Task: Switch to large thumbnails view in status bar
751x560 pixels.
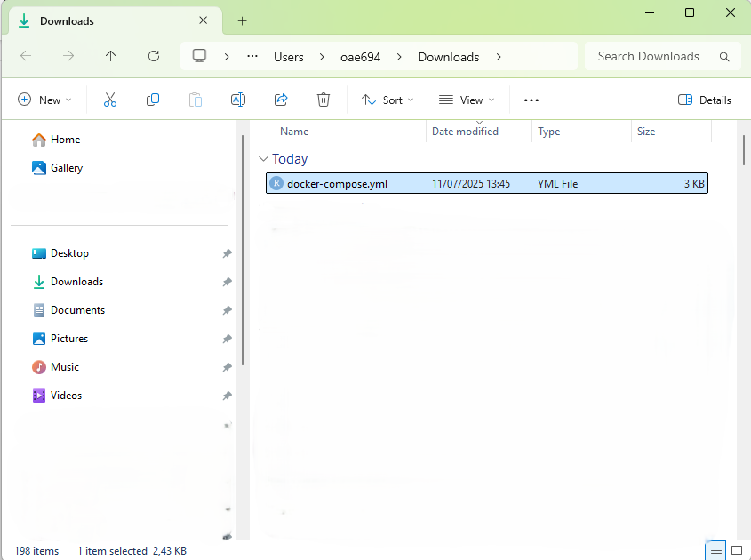Action: pyautogui.click(x=736, y=551)
